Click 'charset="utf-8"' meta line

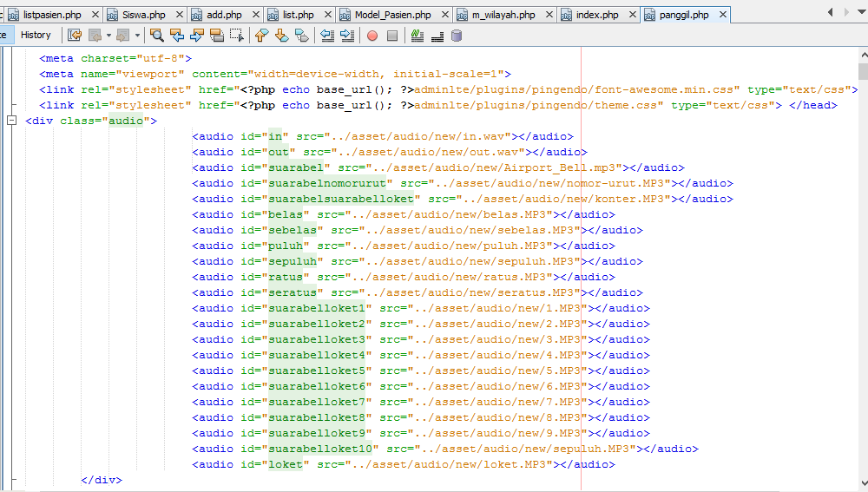(115, 58)
